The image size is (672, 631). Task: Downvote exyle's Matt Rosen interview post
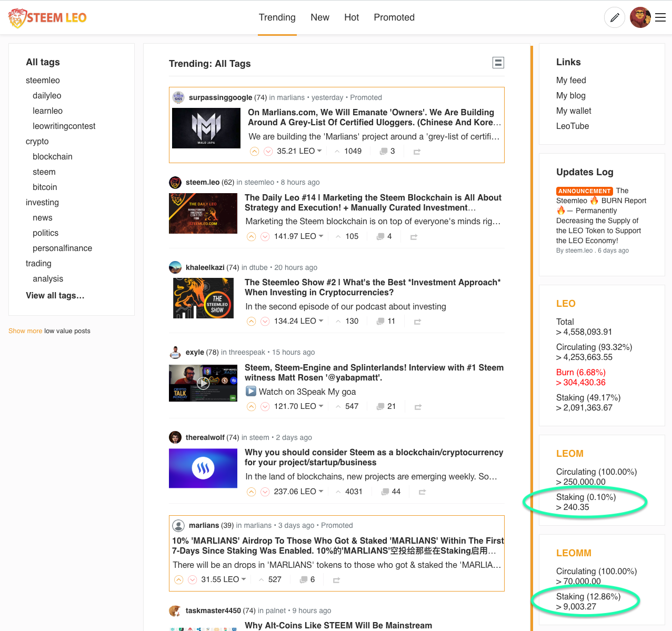265,407
